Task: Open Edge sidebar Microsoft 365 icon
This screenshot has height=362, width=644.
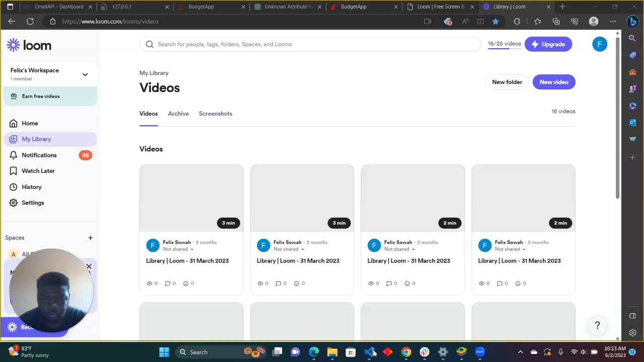Action: (632, 106)
